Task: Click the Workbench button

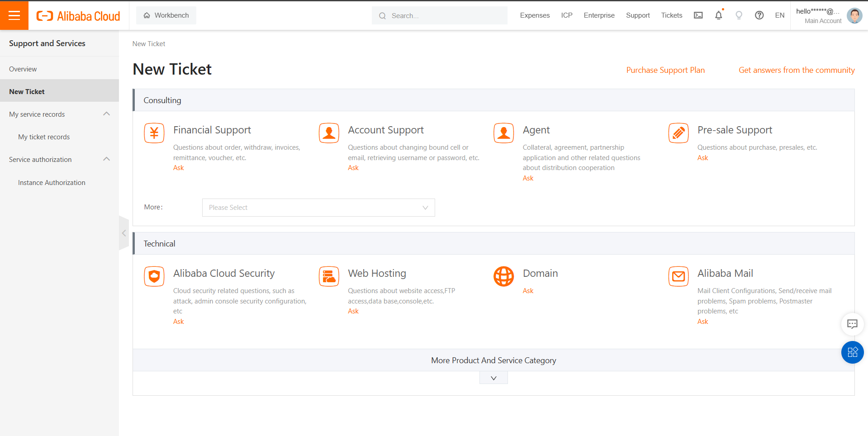Action: [166, 15]
